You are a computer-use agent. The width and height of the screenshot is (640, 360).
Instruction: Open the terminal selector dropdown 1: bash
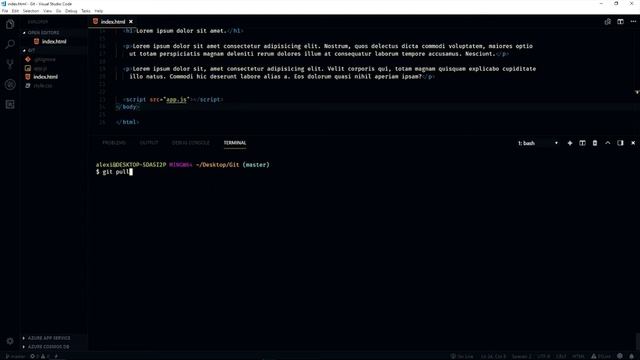coord(538,143)
